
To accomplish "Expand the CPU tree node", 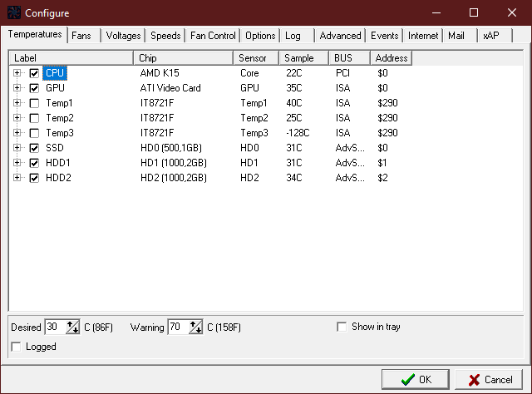I will tap(17, 73).
